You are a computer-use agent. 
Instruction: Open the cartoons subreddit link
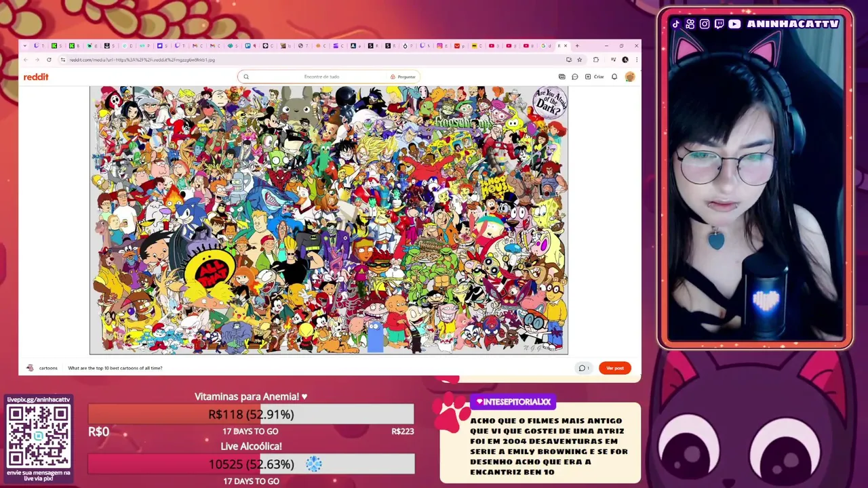tap(48, 368)
